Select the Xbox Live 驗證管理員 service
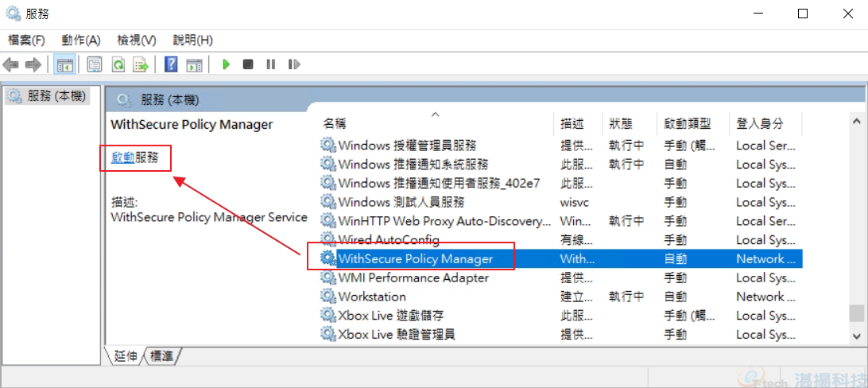 (560, 334)
